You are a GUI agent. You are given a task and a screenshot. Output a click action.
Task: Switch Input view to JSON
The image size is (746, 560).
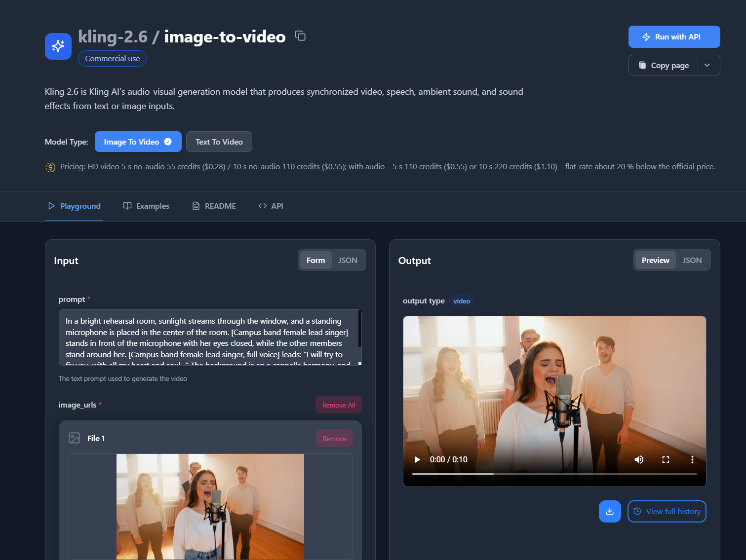tap(348, 260)
